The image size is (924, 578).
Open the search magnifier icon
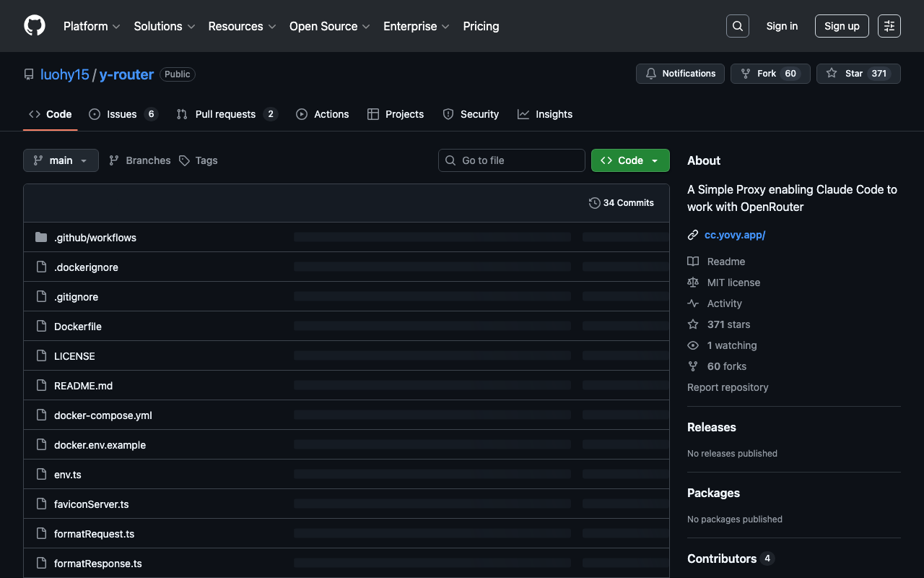point(737,26)
